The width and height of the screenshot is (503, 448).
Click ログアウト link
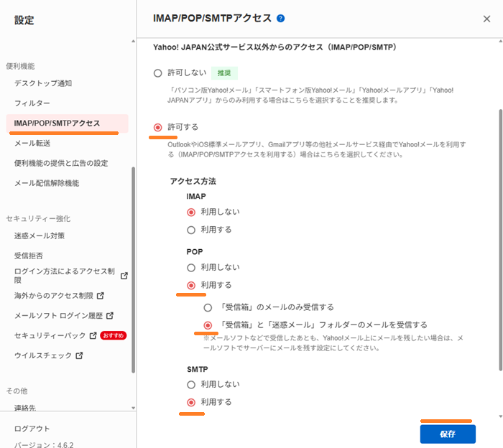point(32,429)
